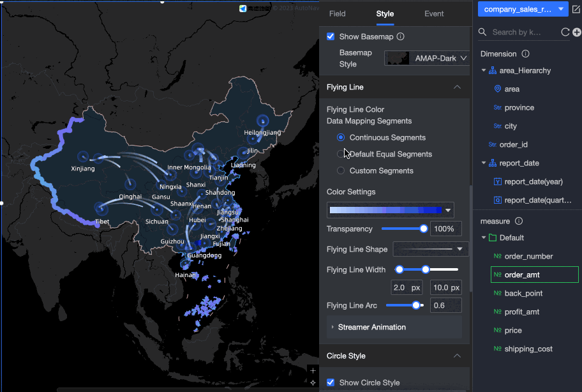This screenshot has height=392, width=582.
Task: Switch to the Field tab
Action: tap(338, 14)
